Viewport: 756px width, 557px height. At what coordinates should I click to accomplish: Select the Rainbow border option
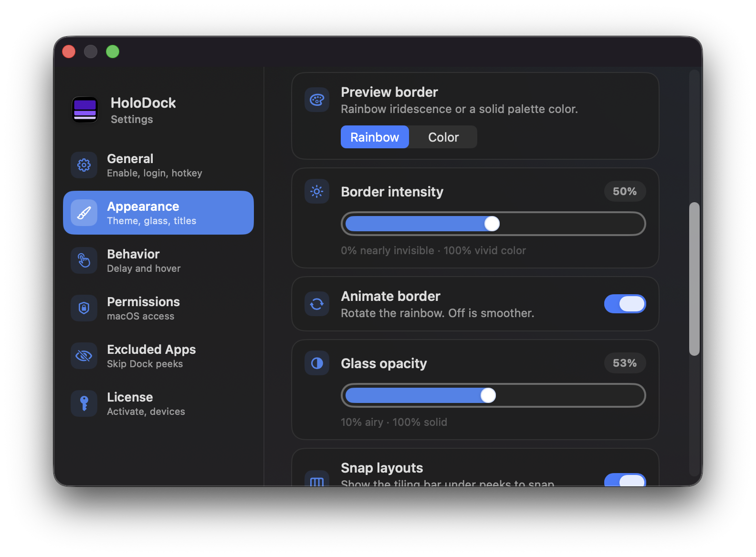[375, 137]
